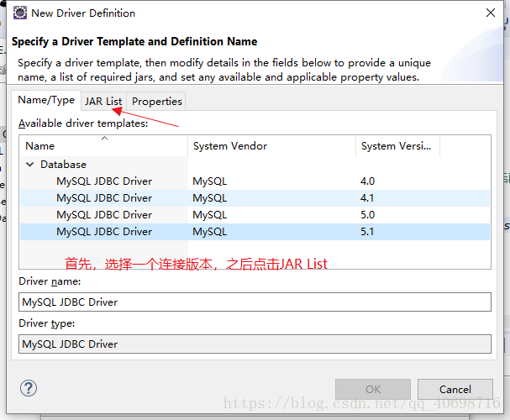
Task: Open the Properties tab
Action: (157, 102)
